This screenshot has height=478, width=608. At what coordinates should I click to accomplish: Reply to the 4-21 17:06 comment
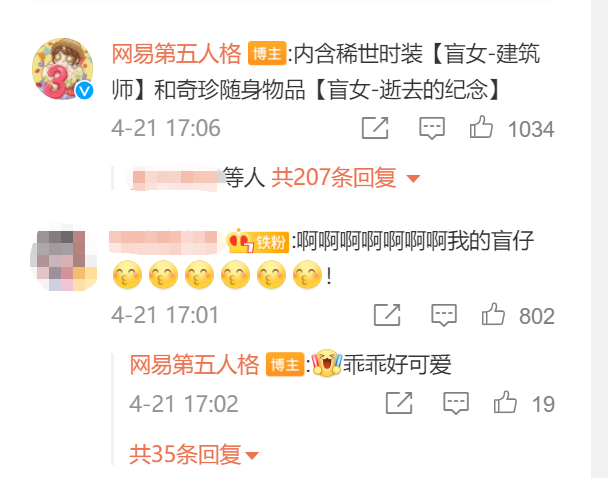(x=432, y=128)
